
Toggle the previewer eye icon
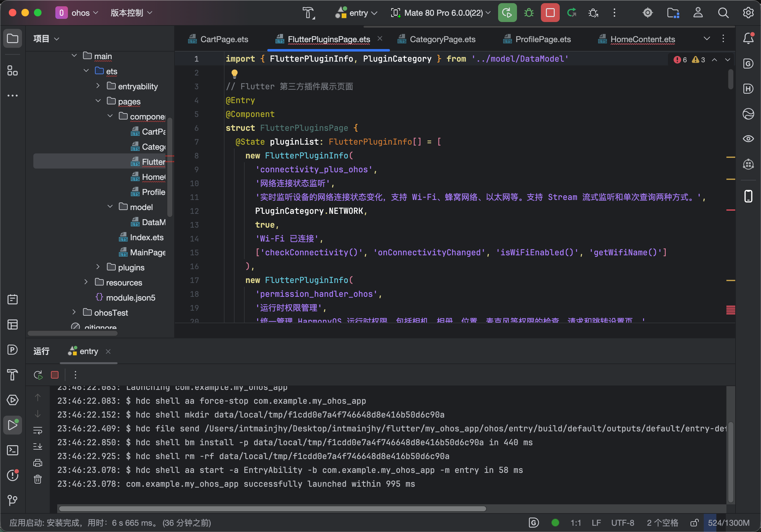point(748,139)
